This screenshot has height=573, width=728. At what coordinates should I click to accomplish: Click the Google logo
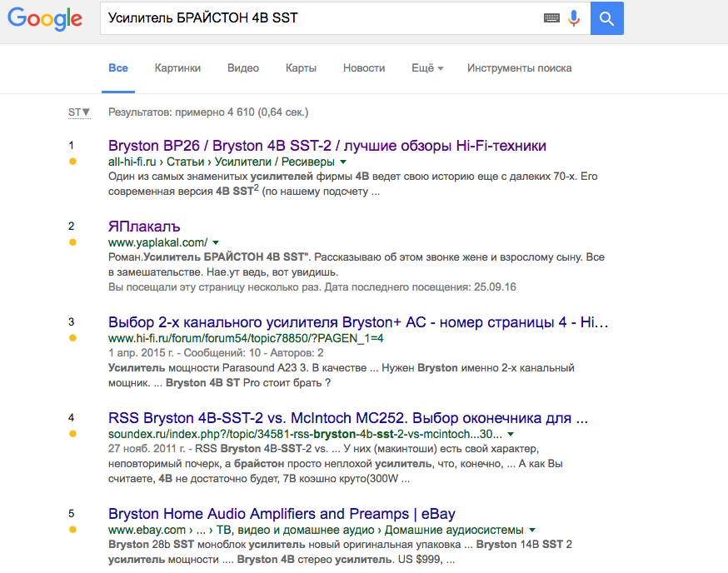pyautogui.click(x=45, y=18)
